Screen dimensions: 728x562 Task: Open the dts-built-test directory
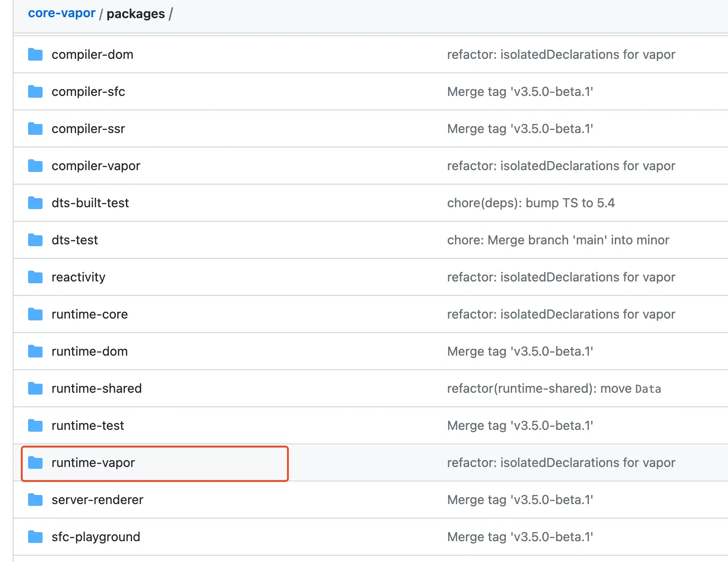click(90, 203)
